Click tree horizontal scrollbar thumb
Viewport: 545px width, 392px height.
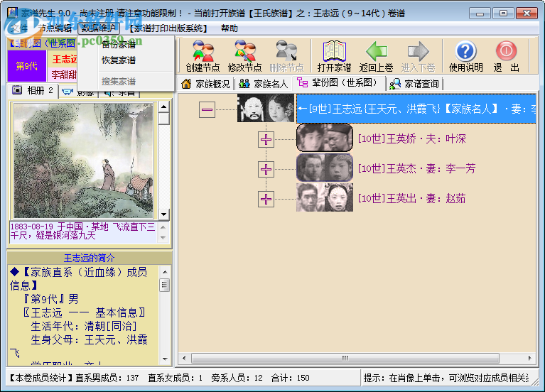pyautogui.click(x=345, y=358)
